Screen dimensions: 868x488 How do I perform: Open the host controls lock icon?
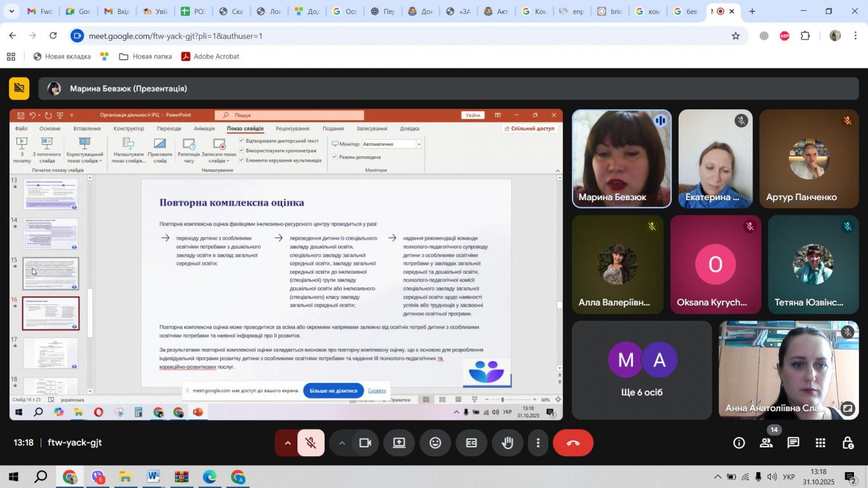point(848,443)
